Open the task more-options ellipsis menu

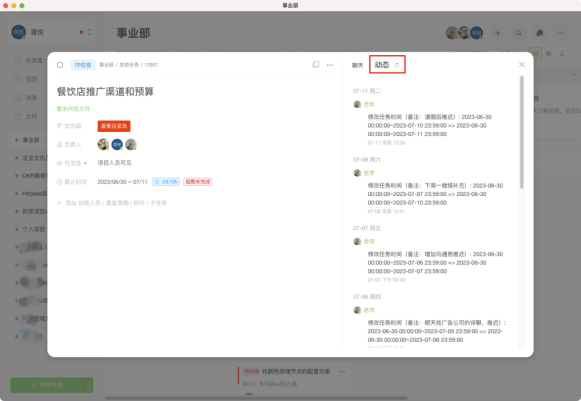pyautogui.click(x=329, y=65)
